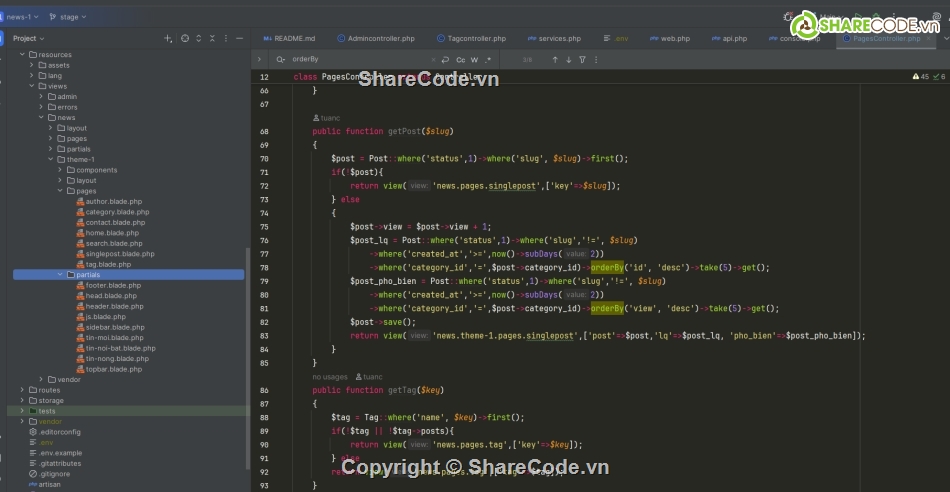Close the PagesController.php tab
This screenshot has height=492, width=950.
(x=928, y=38)
